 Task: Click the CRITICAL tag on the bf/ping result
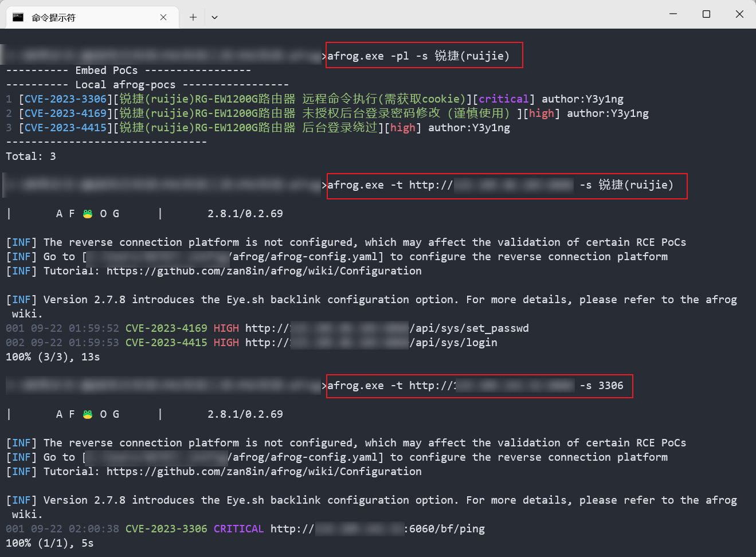[238, 528]
